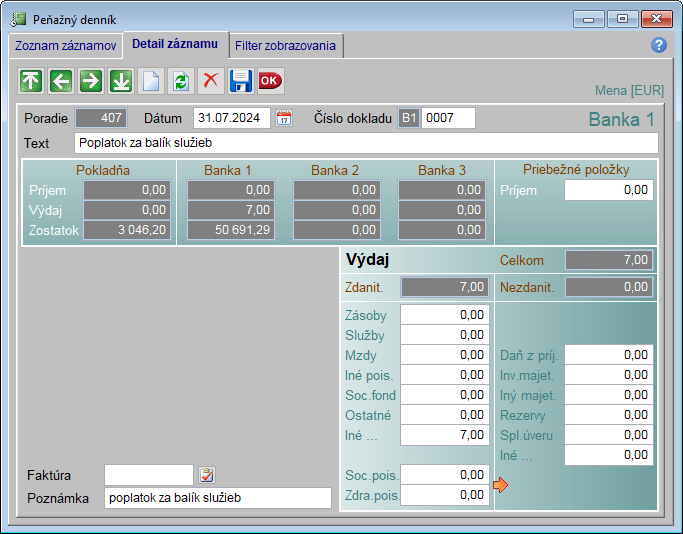This screenshot has width=683, height=534.
Task: Click the Zdra.pois. amount field
Action: (x=445, y=495)
